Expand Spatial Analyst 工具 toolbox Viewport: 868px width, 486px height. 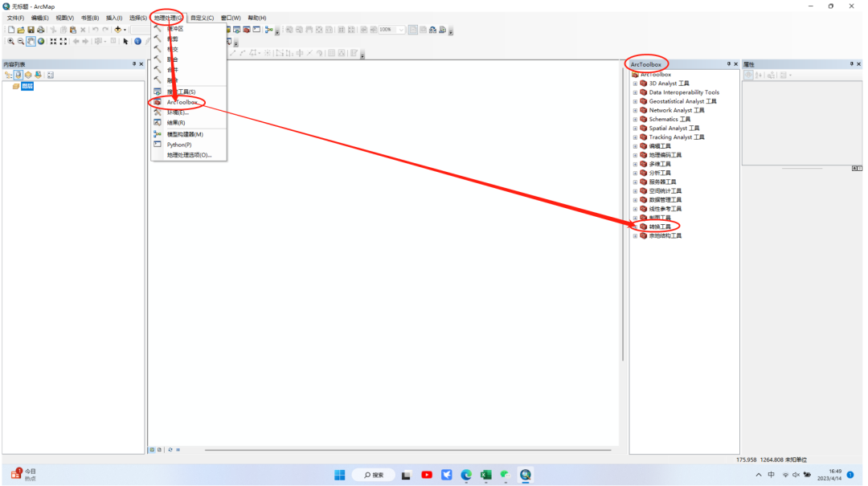pyautogui.click(x=636, y=129)
